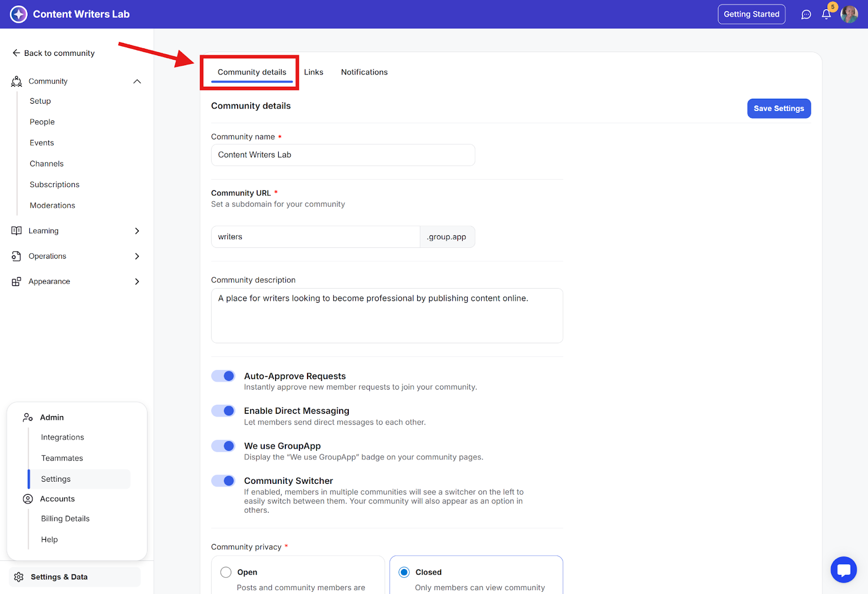Open the notifications bell icon
The height and width of the screenshot is (594, 868).
[x=826, y=15]
